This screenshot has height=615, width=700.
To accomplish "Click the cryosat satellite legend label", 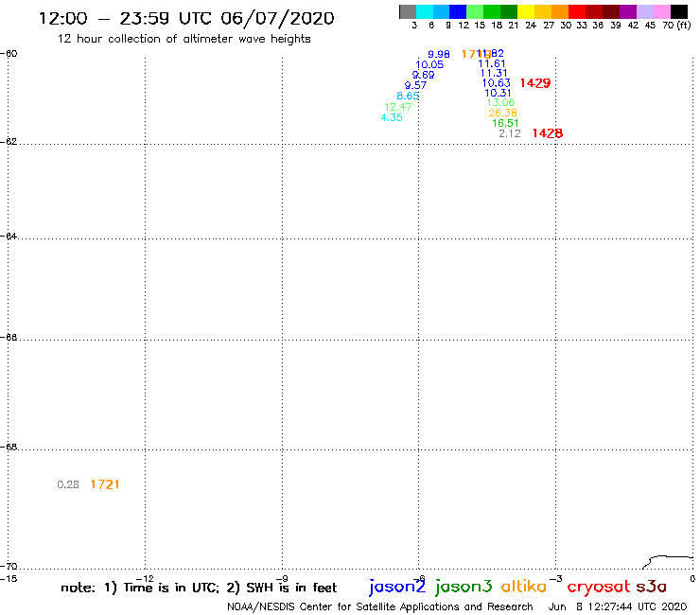I will pyautogui.click(x=599, y=588).
